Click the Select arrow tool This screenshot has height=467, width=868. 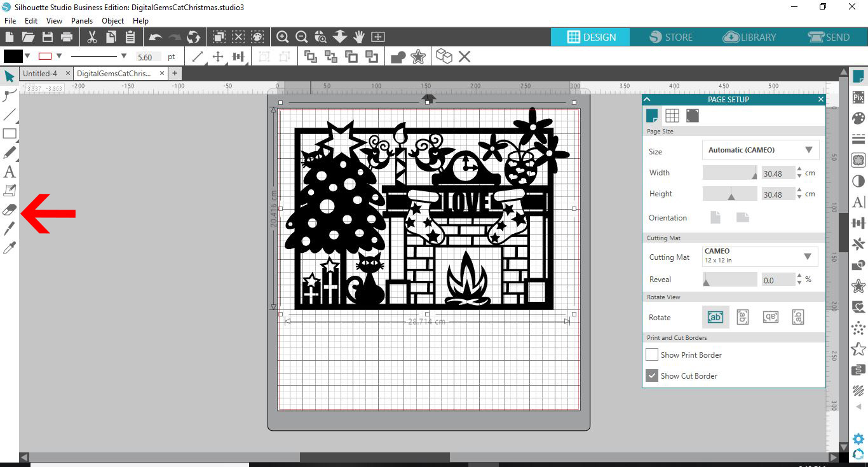[x=10, y=77]
